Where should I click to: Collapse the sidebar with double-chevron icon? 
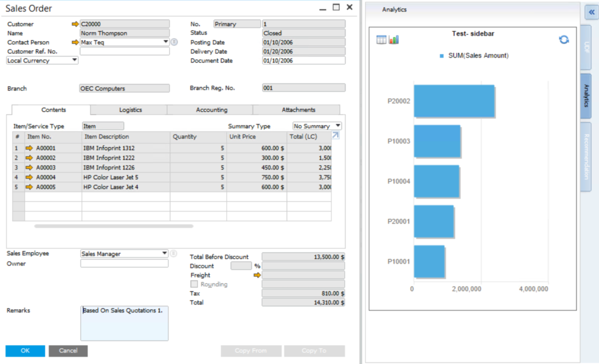591,12
